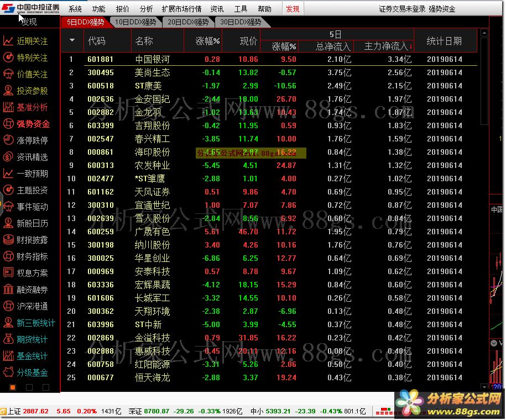Click the 权息方案 icon in sidebar
Image resolution: width=506 pixels, height=420 pixels.
click(8, 273)
